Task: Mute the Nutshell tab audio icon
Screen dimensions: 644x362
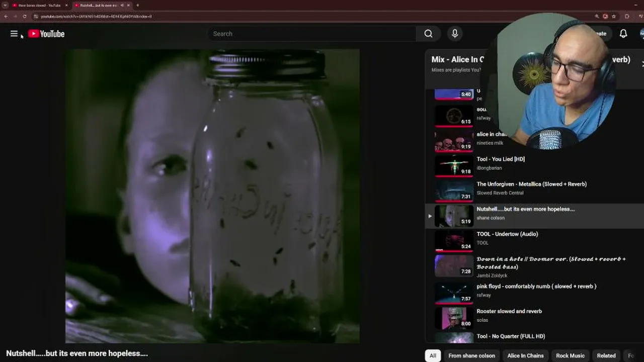Action: [122, 5]
